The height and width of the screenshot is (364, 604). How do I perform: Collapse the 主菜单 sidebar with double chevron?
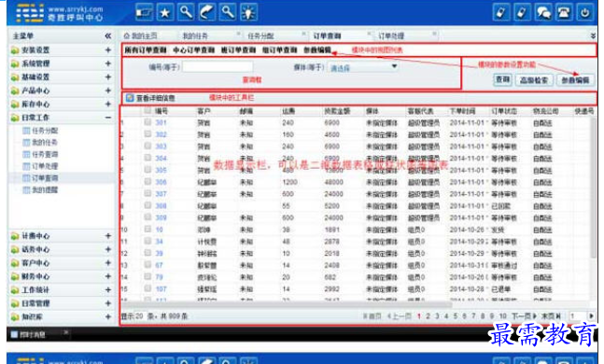pyautogui.click(x=108, y=35)
